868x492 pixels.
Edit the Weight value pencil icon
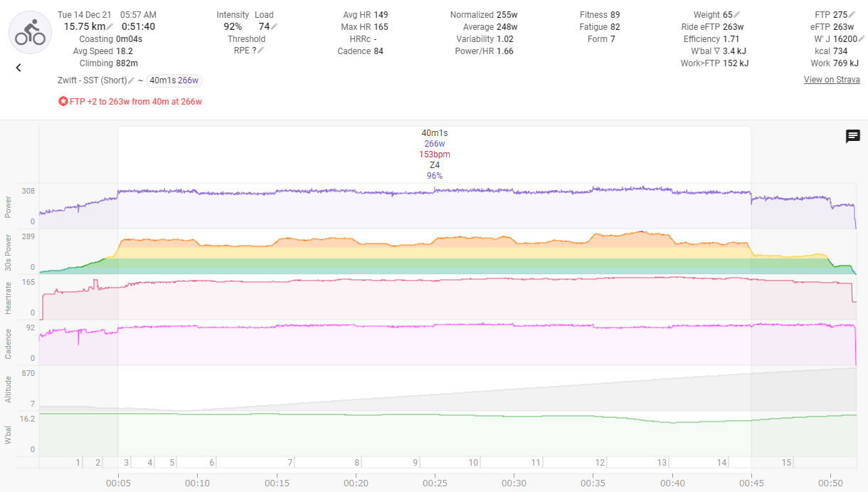point(737,15)
